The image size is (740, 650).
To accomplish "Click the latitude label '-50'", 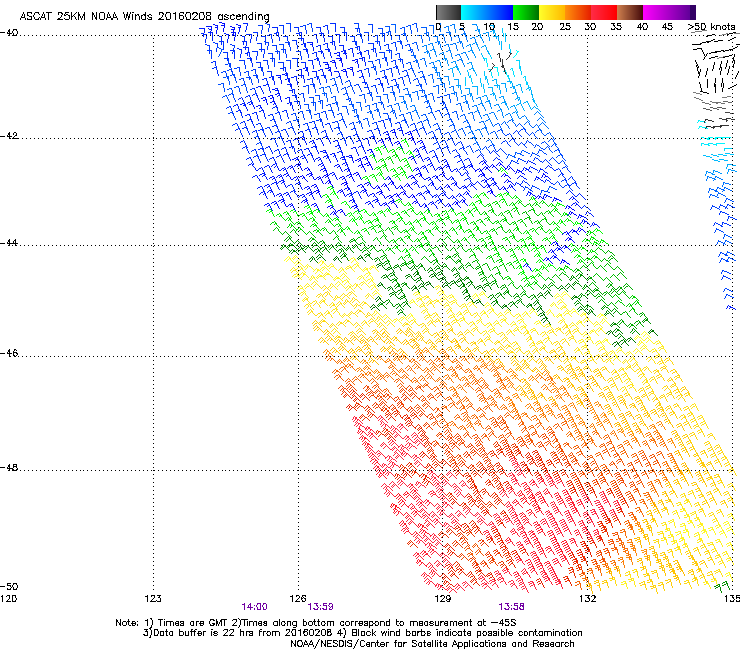I will tap(9, 586).
